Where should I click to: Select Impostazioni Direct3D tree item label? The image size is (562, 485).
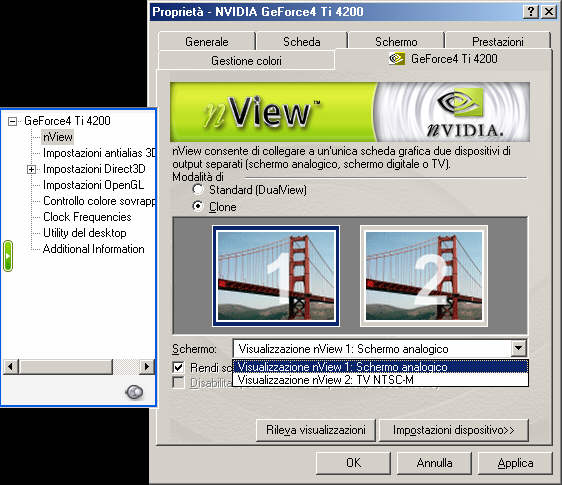[94, 169]
